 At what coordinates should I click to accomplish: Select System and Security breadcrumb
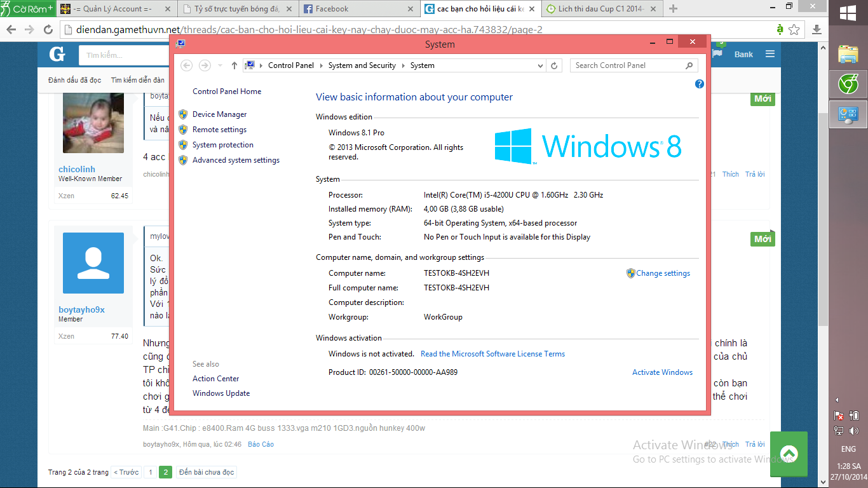pyautogui.click(x=362, y=65)
